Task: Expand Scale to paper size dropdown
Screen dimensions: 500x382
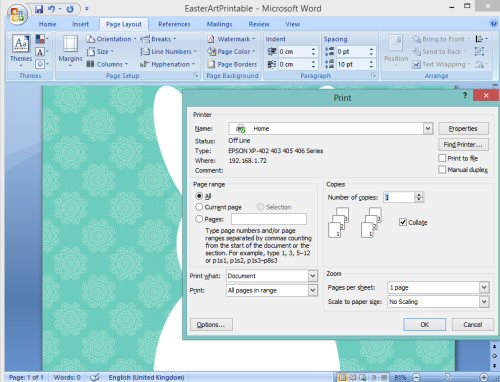Action: click(x=484, y=302)
